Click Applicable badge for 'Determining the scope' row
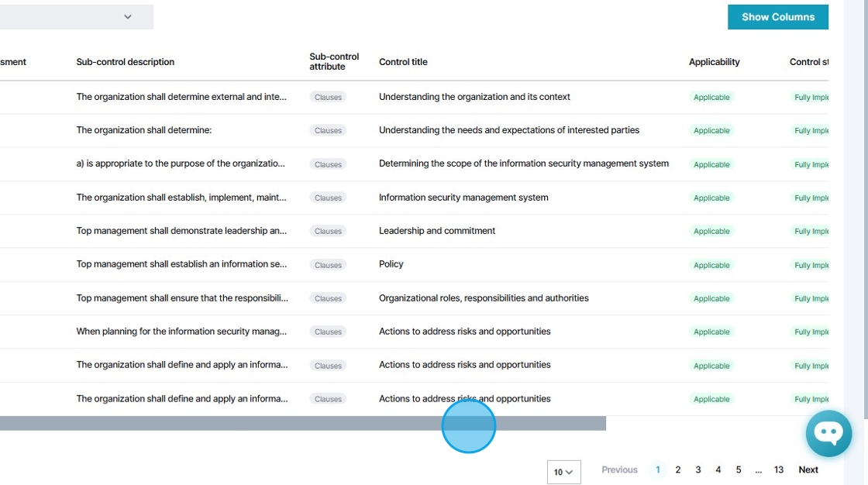Image resolution: width=868 pixels, height=485 pixels. (x=711, y=164)
